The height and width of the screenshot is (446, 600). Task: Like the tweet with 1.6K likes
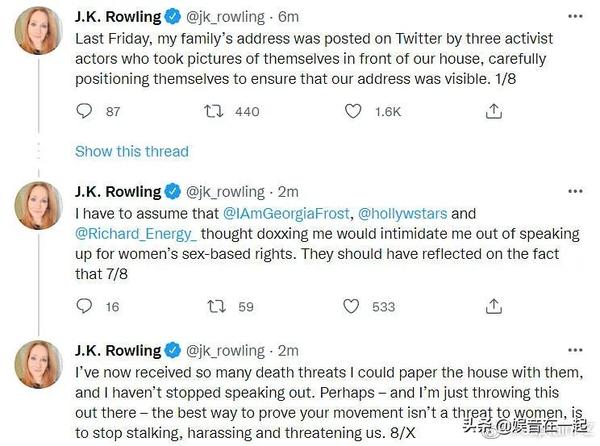pyautogui.click(x=353, y=112)
